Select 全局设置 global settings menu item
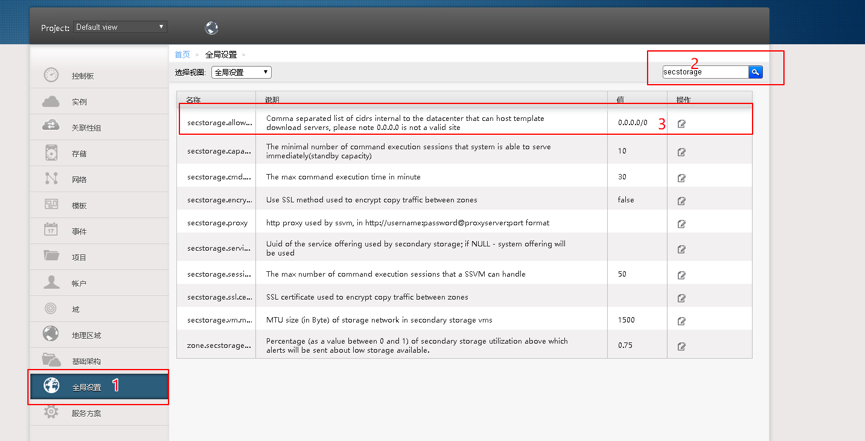Image resolution: width=865 pixels, height=441 pixels. tap(86, 387)
